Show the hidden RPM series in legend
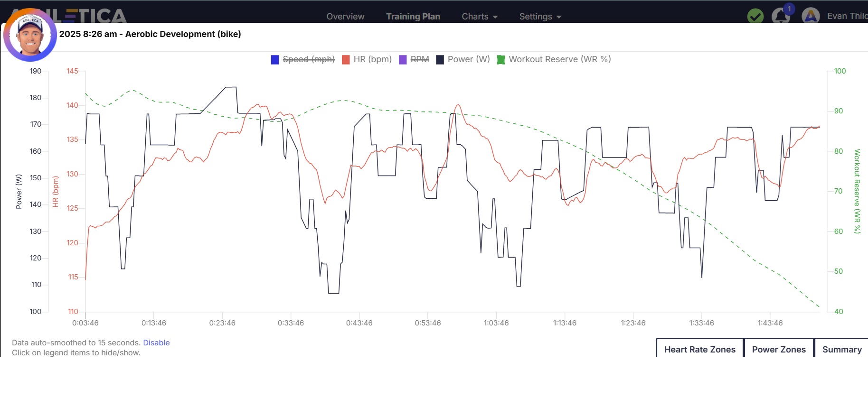Image resolution: width=868 pixels, height=417 pixels. pos(419,59)
